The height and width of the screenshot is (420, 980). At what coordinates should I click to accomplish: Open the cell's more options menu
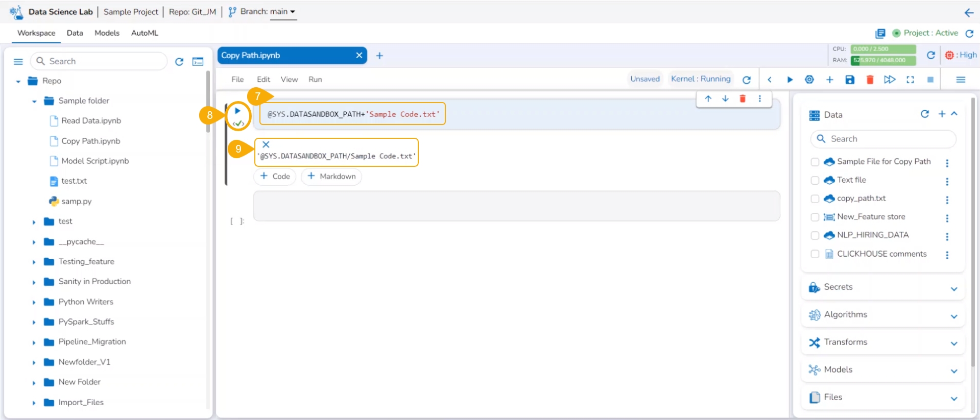pos(760,99)
